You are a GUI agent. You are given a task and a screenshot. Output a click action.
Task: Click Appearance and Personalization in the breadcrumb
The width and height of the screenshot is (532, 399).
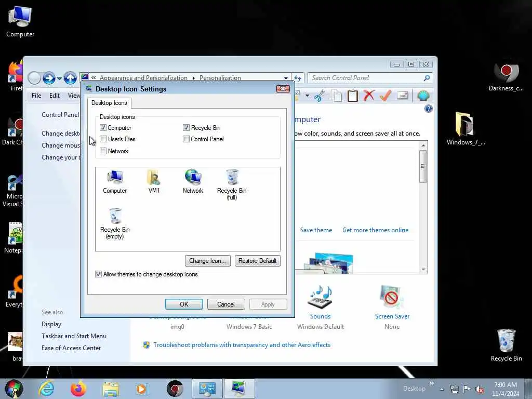[x=143, y=78]
